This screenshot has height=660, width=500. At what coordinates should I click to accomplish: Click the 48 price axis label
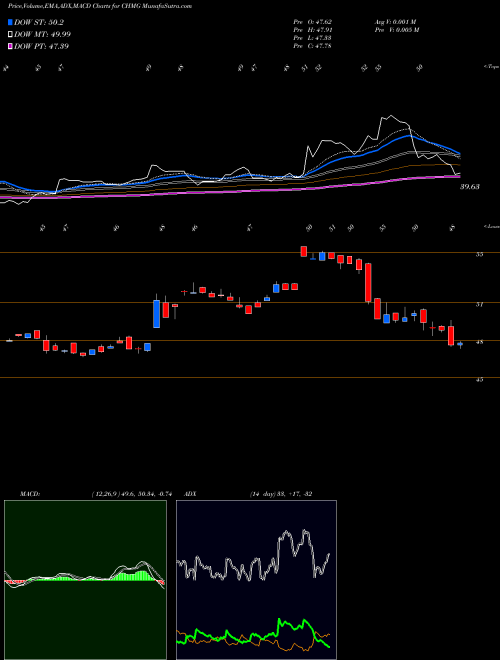tap(479, 342)
